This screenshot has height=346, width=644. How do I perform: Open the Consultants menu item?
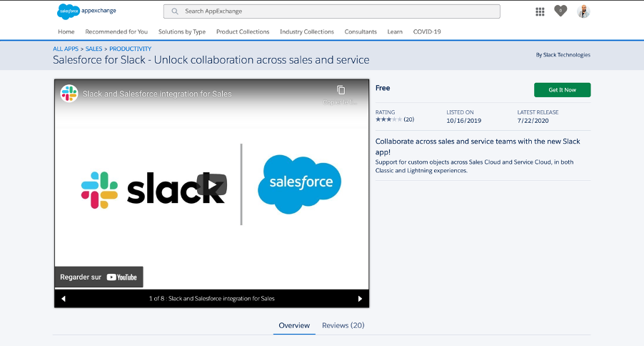coord(361,31)
